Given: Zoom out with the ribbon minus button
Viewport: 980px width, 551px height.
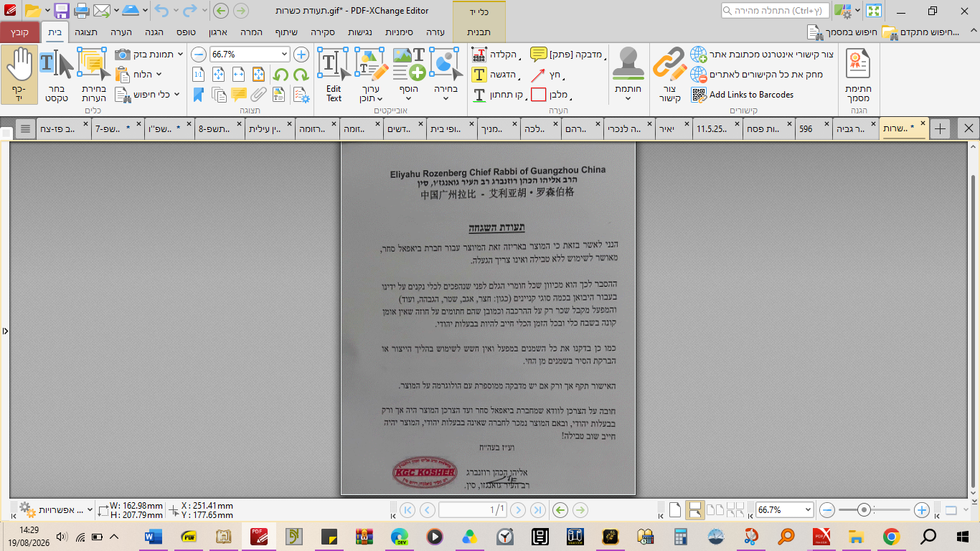Looking at the screenshot, I should click(x=199, y=55).
